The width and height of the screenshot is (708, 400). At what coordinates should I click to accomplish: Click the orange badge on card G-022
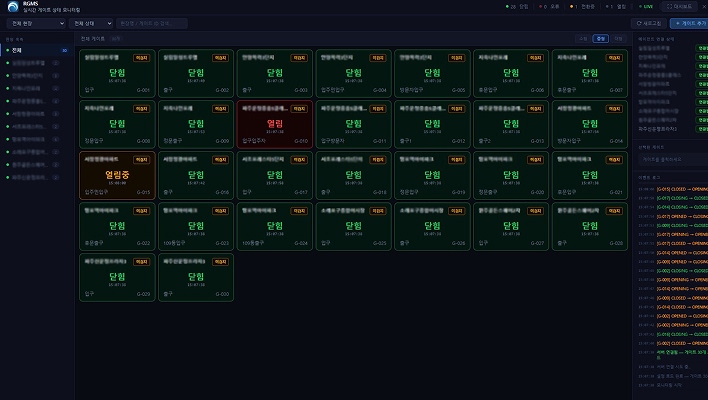[x=141, y=211]
